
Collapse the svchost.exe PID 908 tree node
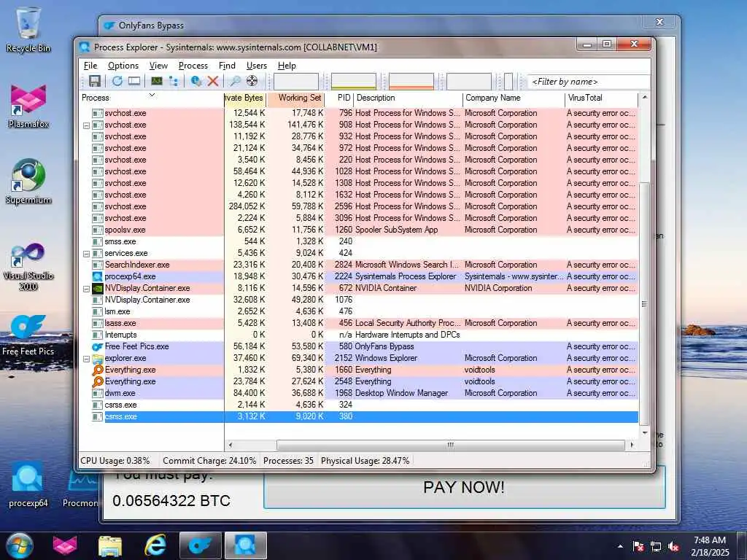coord(86,125)
